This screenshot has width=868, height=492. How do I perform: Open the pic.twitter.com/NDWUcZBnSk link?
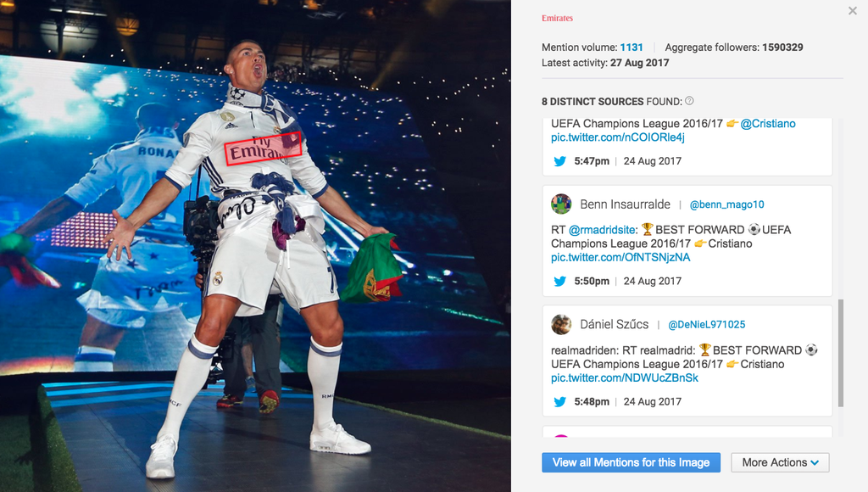coord(625,378)
